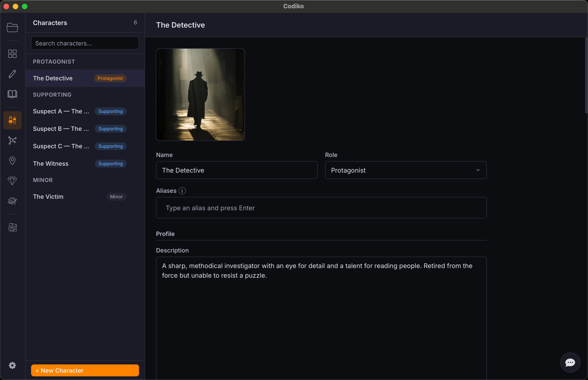
Task: Open the projects folder icon
Action: pos(12,27)
